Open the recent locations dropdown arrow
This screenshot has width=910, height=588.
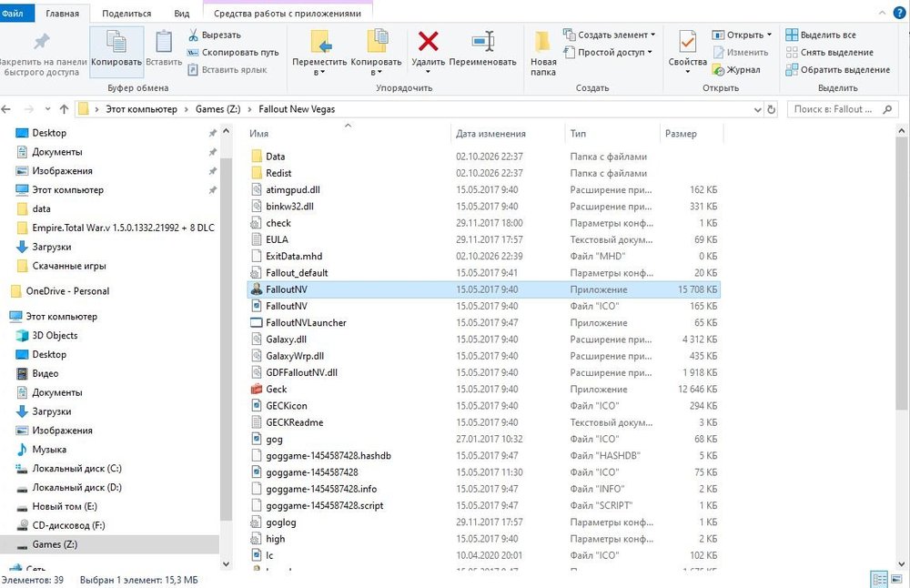point(47,109)
